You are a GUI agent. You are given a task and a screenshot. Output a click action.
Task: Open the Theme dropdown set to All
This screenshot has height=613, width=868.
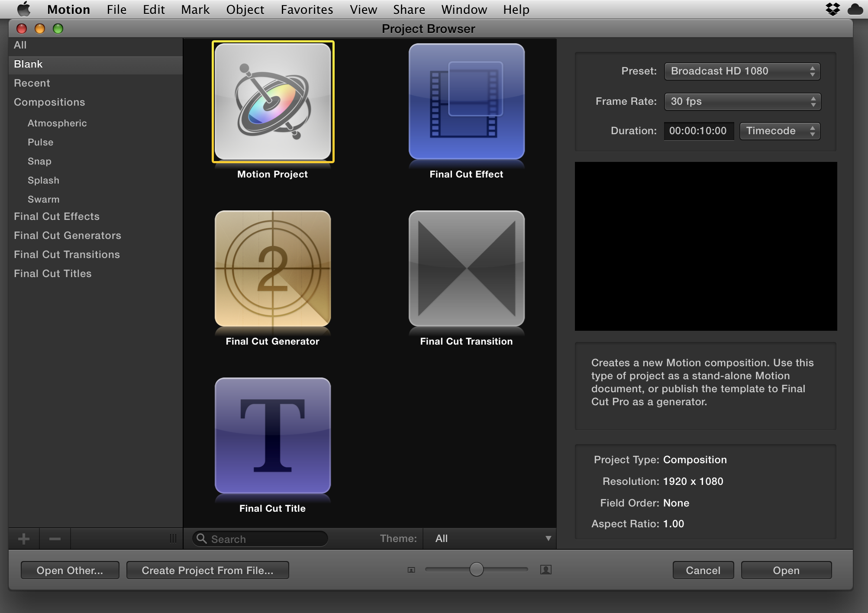489,539
